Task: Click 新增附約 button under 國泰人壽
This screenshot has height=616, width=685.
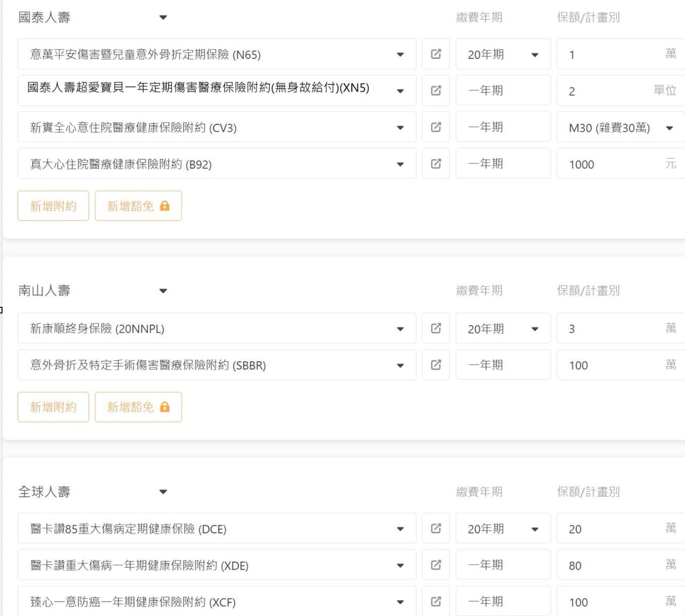Action: pos(53,206)
